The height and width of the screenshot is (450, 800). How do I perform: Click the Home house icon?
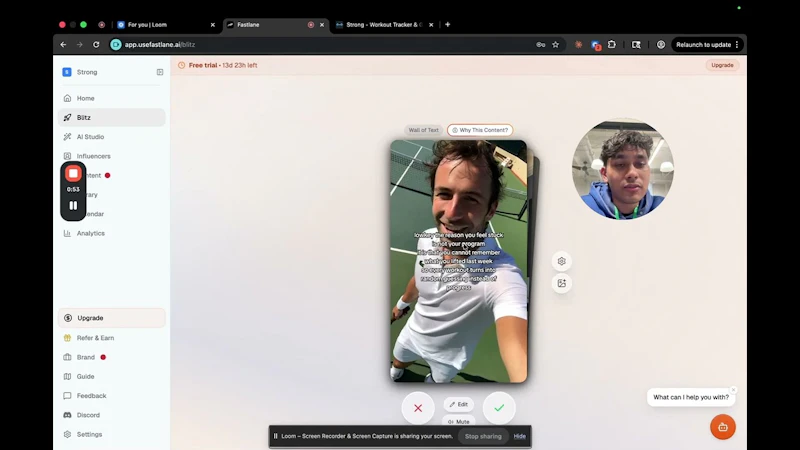[67, 98]
